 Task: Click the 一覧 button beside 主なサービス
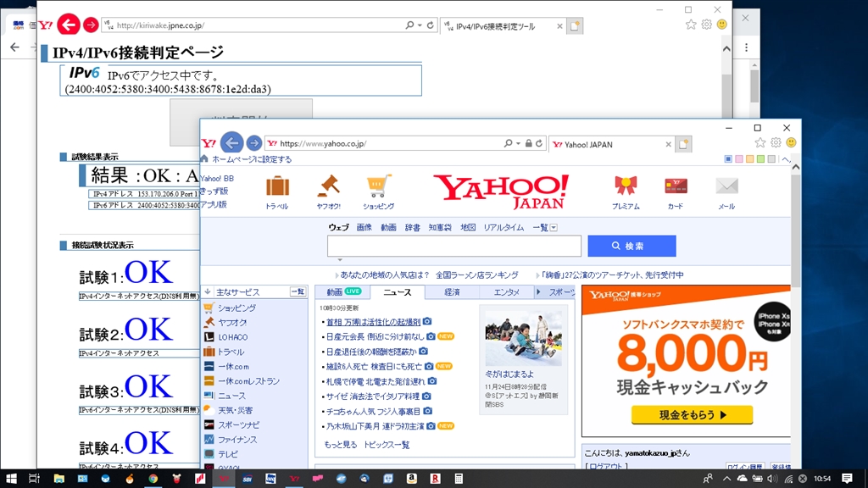click(298, 291)
